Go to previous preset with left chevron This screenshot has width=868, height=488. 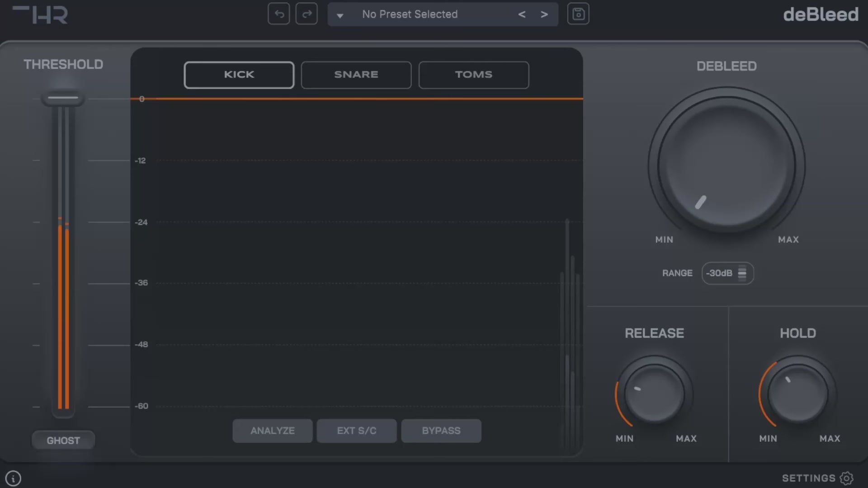(x=522, y=14)
